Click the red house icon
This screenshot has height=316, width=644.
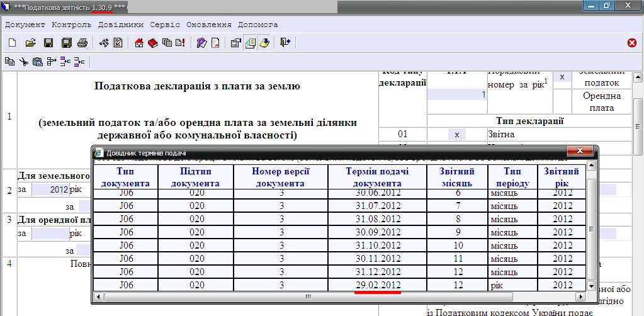[139, 43]
